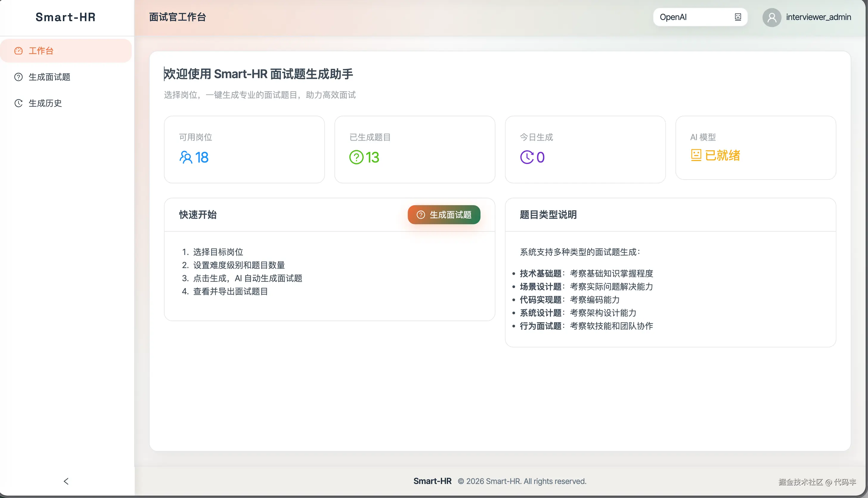Click the Smart-HR logo title
868x498 pixels.
[x=65, y=17]
